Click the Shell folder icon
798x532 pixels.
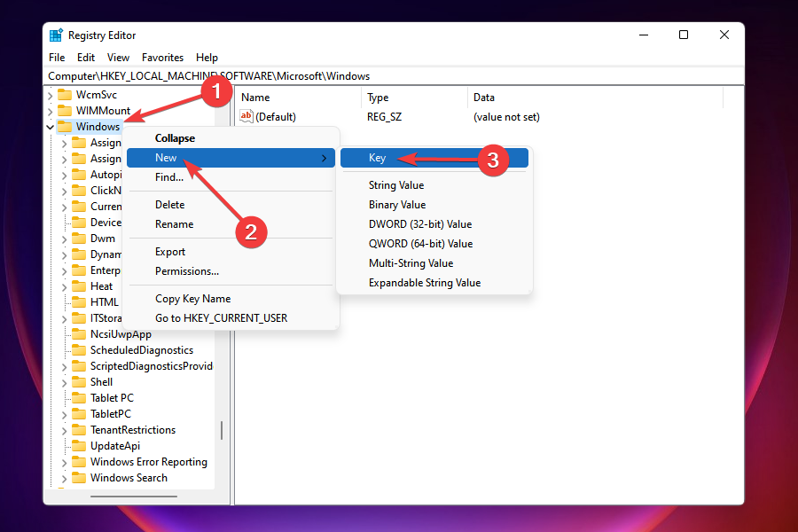point(79,382)
